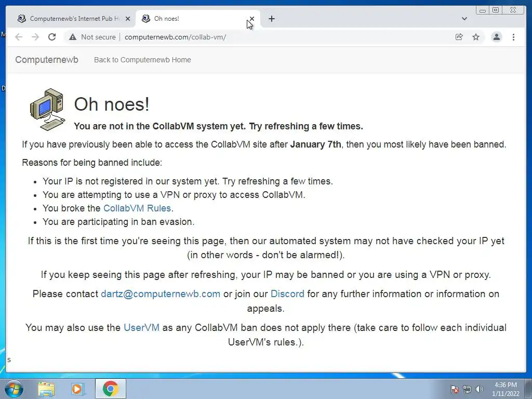Close the Oh noes! tab

pyautogui.click(x=252, y=19)
